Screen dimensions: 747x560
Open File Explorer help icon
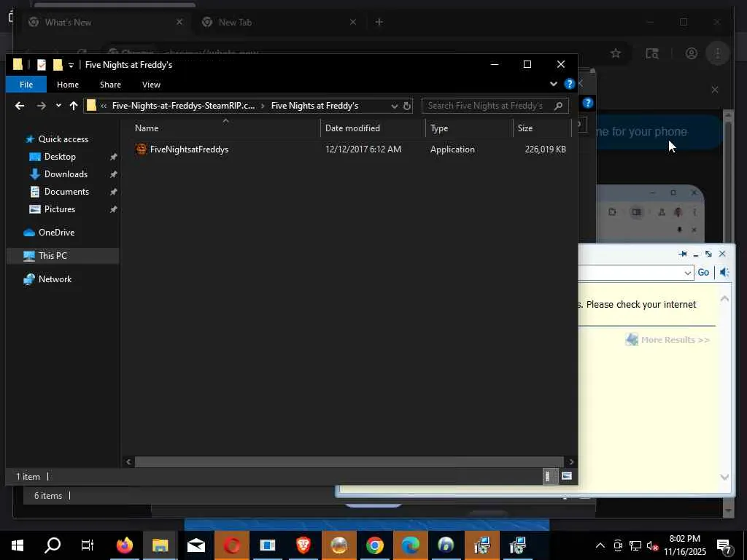point(569,85)
